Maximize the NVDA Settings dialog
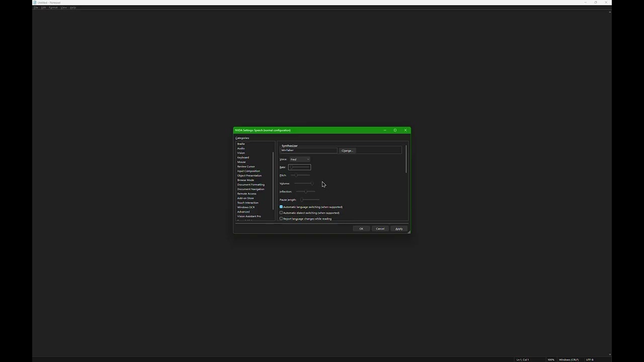 [x=395, y=130]
